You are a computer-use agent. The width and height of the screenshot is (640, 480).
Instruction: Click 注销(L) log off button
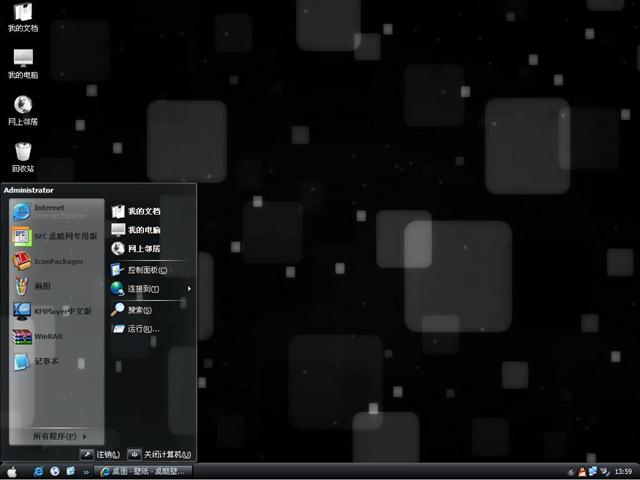pyautogui.click(x=100, y=454)
